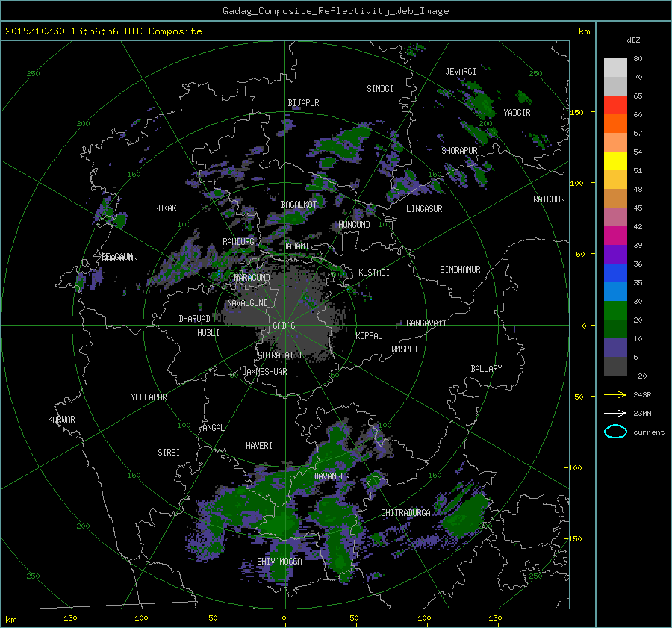Viewport: 672px width, 628px height.
Task: Click the SIRSI city label
Action: click(169, 453)
